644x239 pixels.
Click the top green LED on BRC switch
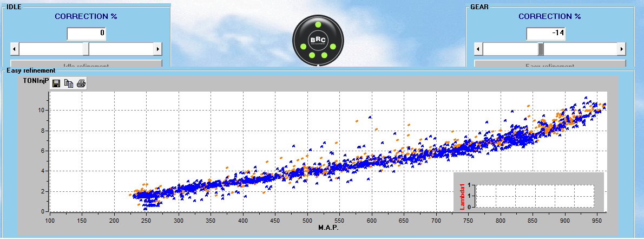[x=318, y=25]
